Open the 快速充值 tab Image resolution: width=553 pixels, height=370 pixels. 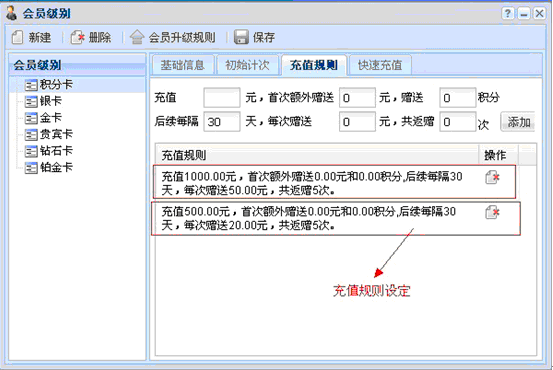click(x=380, y=65)
